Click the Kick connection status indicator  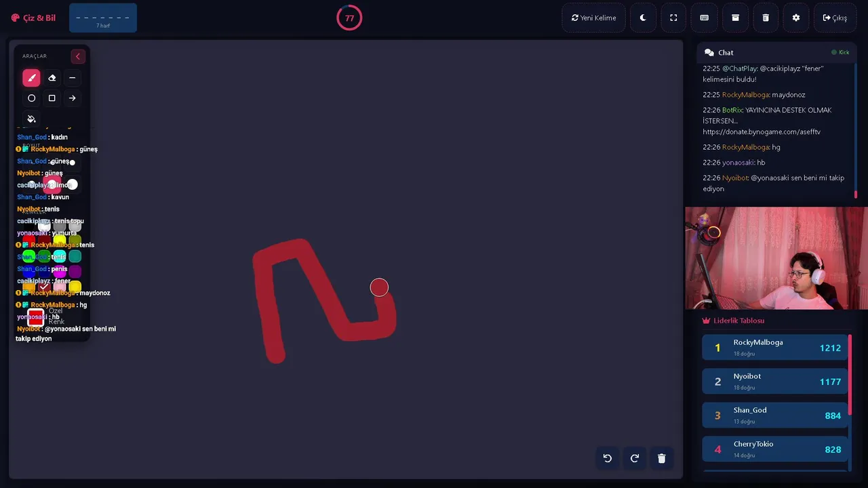[840, 52]
